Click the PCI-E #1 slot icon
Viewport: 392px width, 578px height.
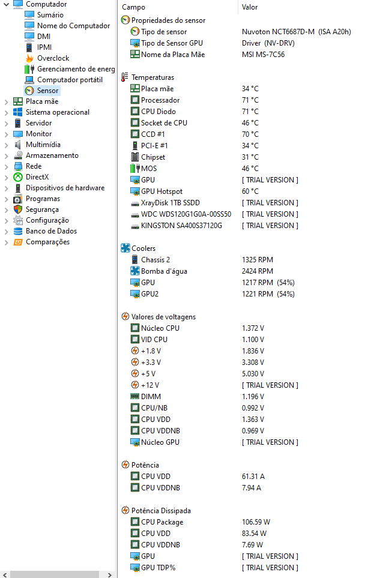135,146
